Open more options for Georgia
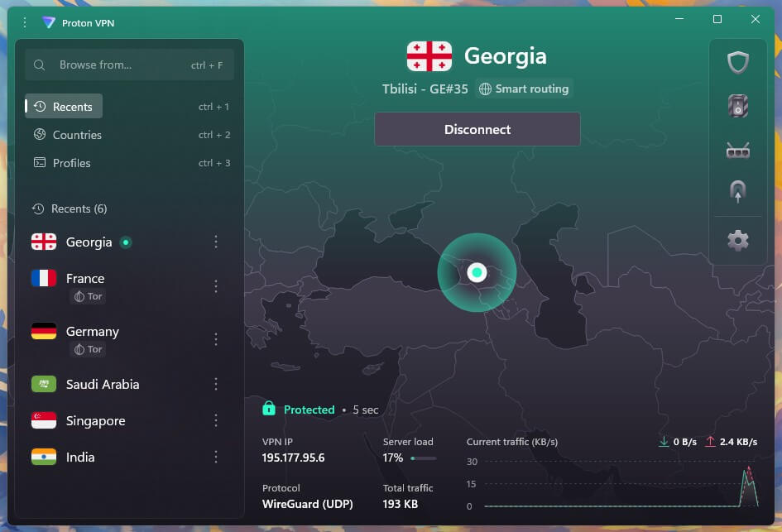This screenshot has width=782, height=532. pos(215,242)
